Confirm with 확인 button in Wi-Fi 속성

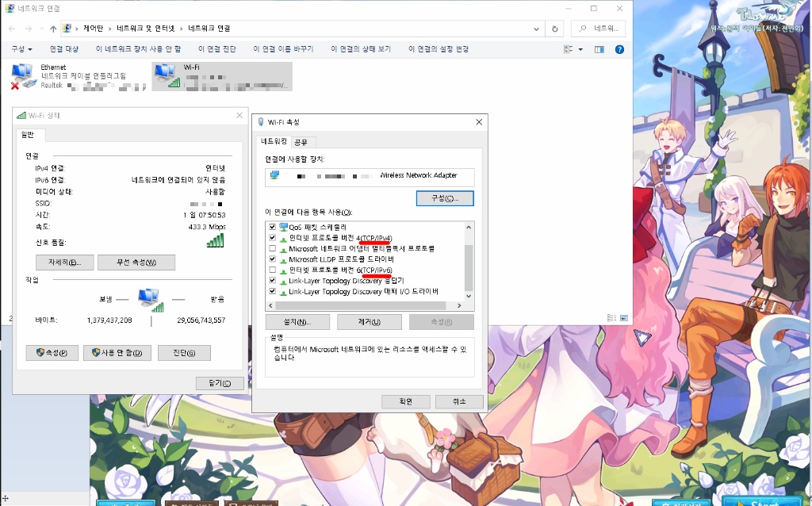[x=405, y=401]
